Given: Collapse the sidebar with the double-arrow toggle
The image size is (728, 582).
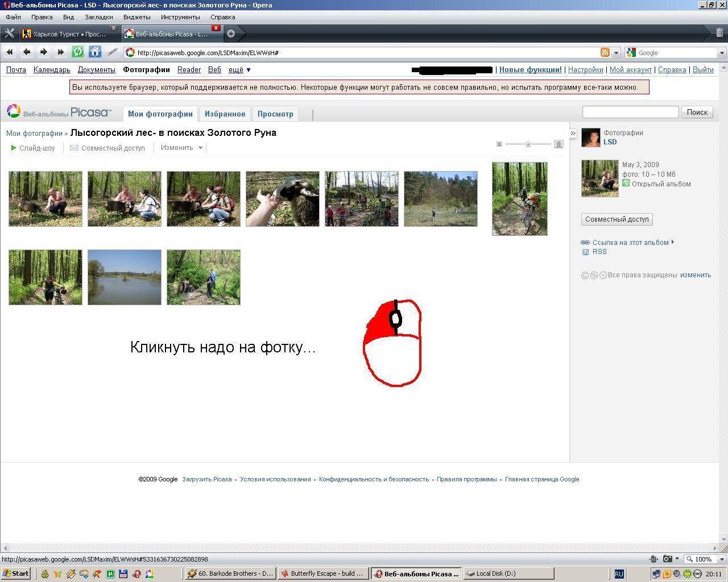Looking at the screenshot, I should pyautogui.click(x=573, y=133).
